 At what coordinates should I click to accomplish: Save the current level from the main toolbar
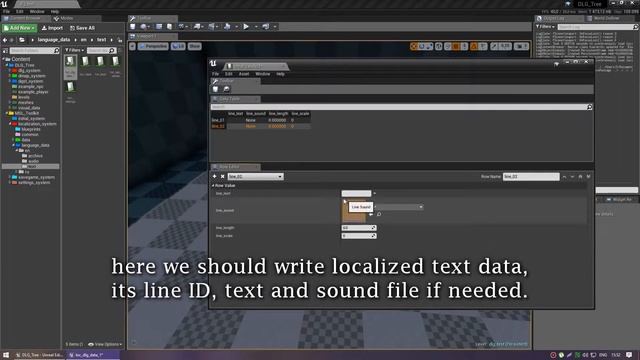click(133, 27)
